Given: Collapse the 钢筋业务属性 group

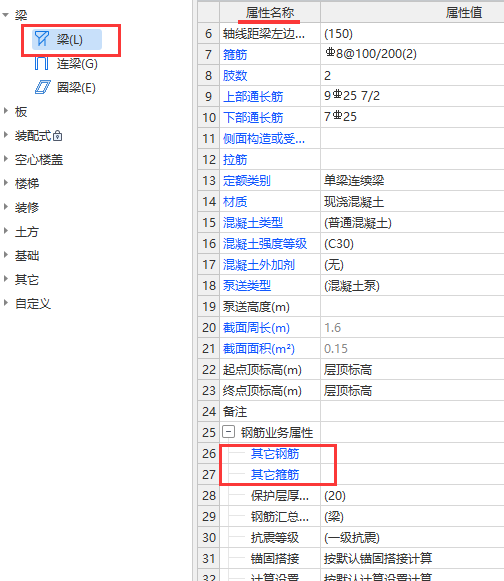Looking at the screenshot, I should tap(228, 431).
